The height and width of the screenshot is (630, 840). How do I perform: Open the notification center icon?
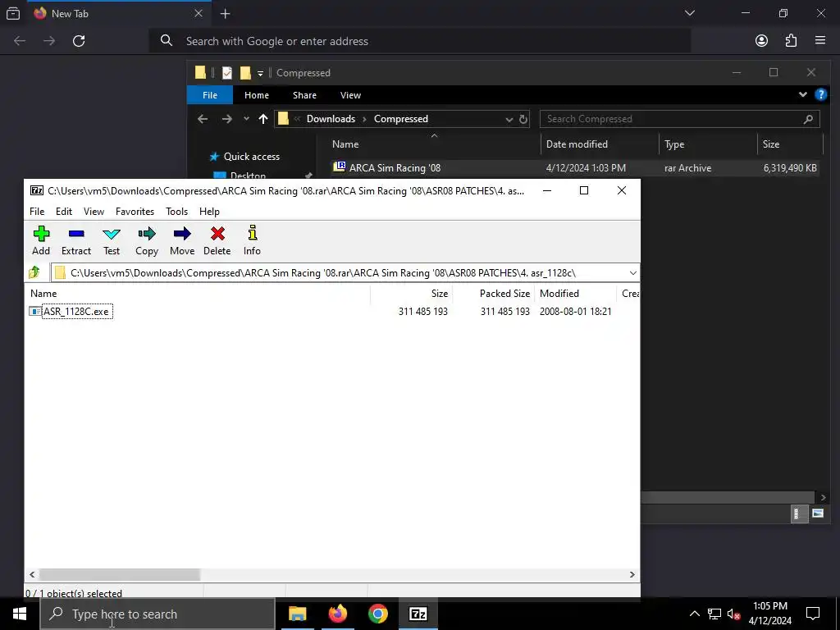(813, 614)
